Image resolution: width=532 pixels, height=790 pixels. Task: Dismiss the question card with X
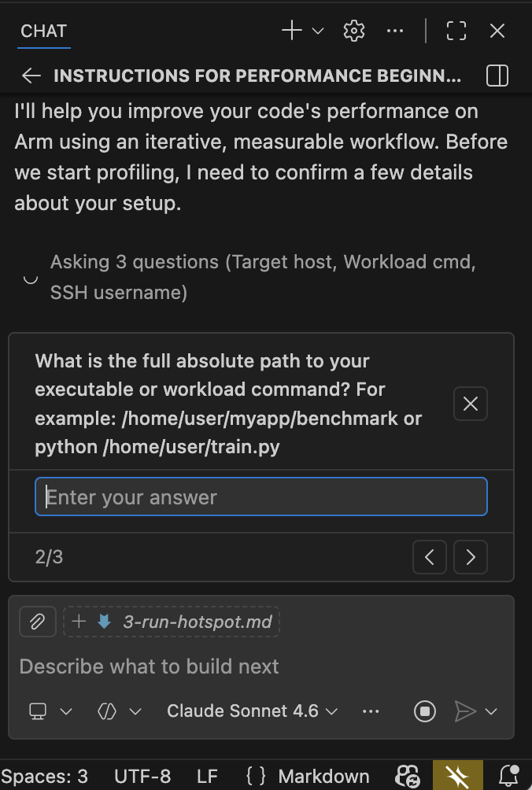pos(470,404)
